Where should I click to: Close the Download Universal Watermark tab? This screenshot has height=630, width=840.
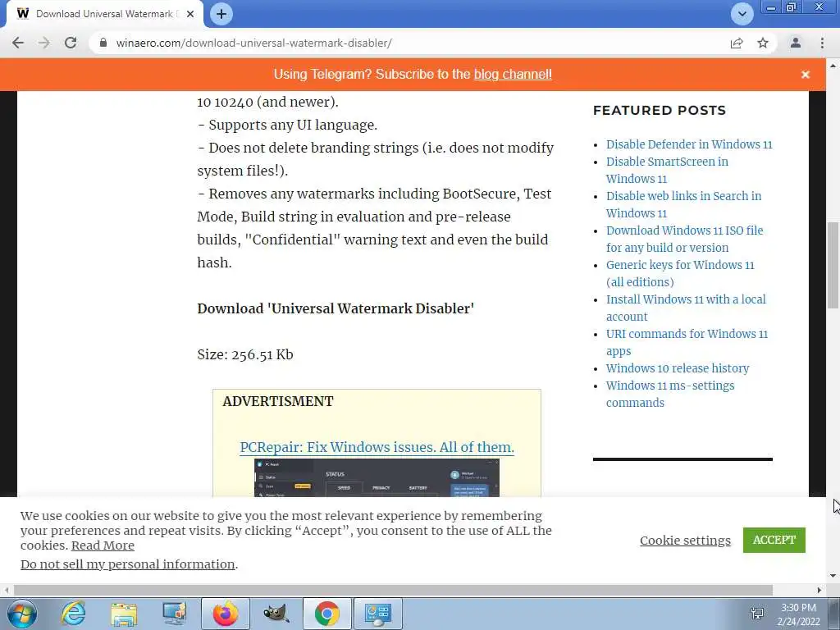point(190,14)
